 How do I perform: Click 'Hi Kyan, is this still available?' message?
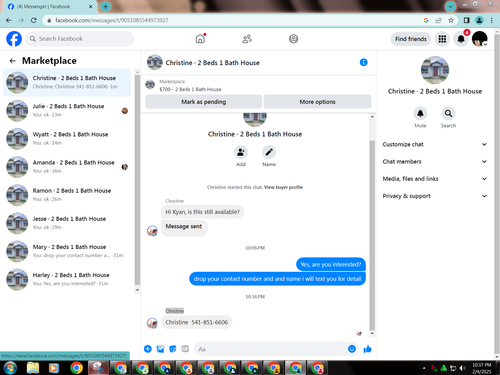(202, 212)
